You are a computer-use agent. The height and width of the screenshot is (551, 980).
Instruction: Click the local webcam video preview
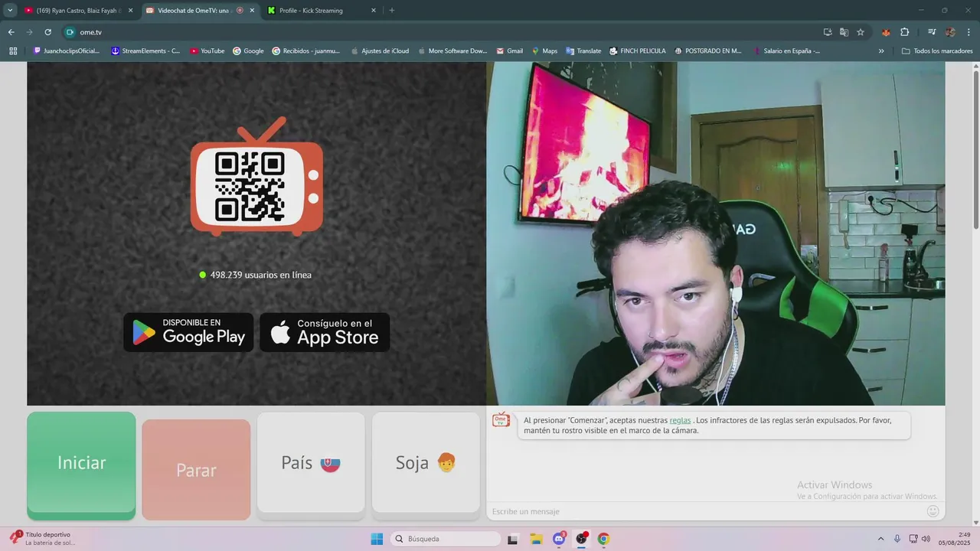tap(716, 233)
